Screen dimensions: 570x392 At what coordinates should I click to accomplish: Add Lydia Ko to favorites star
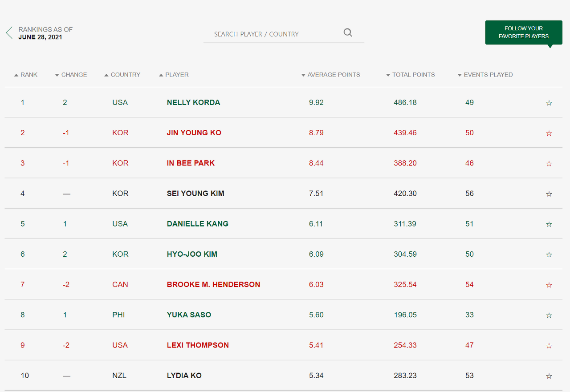pyautogui.click(x=549, y=376)
